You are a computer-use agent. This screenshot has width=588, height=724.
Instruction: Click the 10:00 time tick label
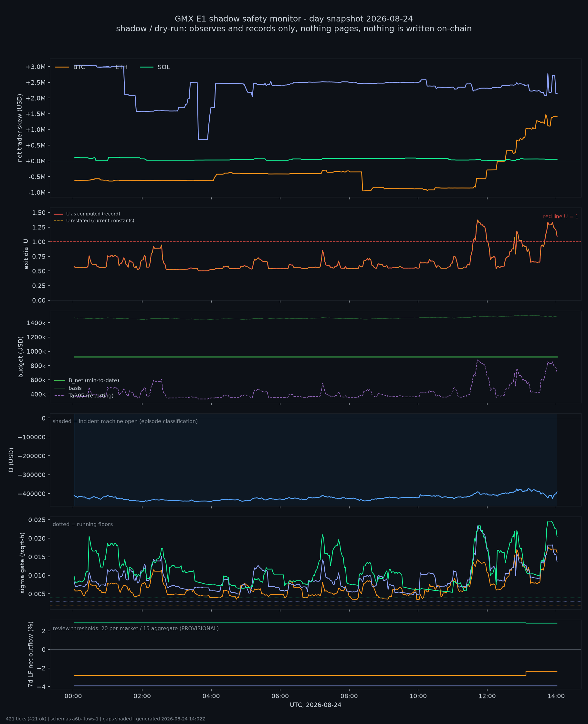[418, 696]
